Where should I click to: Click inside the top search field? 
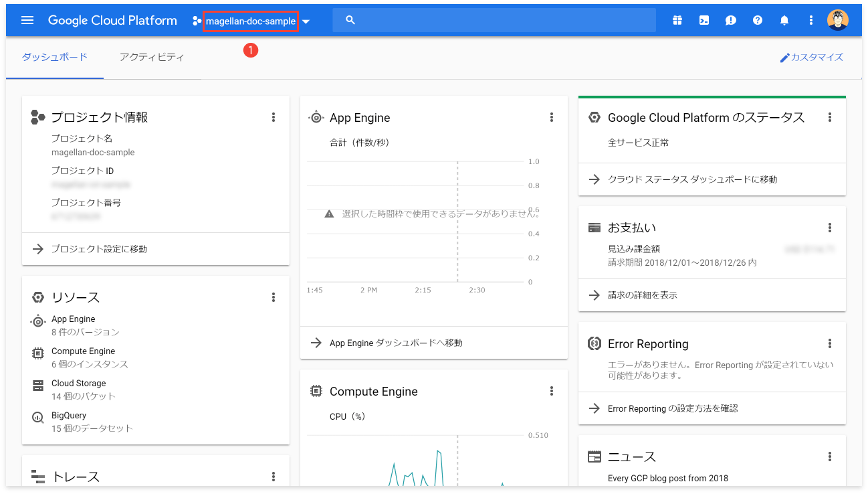pos(494,20)
